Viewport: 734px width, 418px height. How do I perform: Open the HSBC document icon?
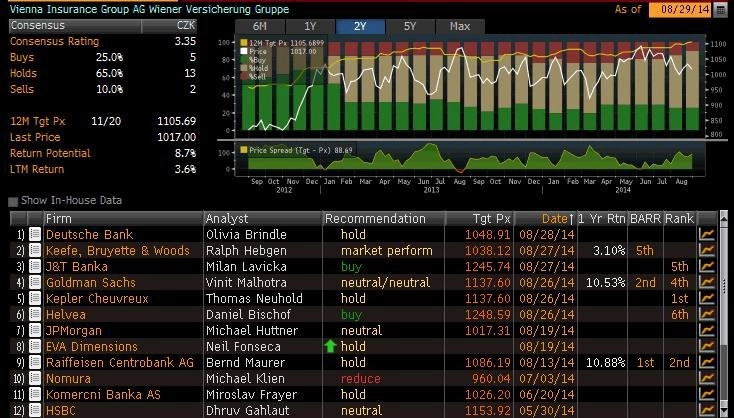[x=35, y=410]
